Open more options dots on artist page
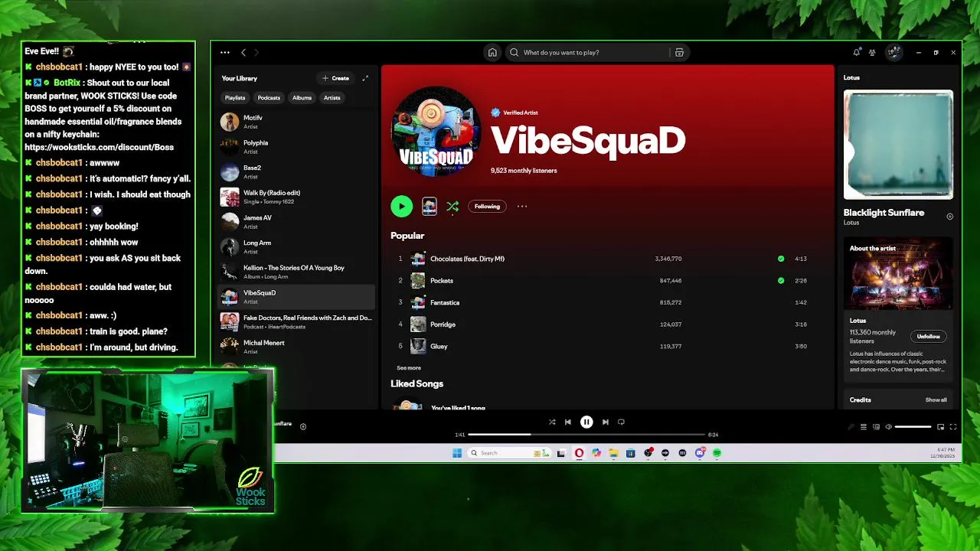Screen dimensions: 980x551 [x=522, y=206]
